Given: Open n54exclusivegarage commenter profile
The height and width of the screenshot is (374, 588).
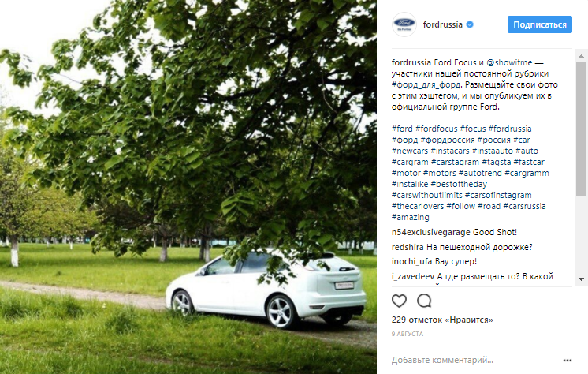Looking at the screenshot, I should pyautogui.click(x=431, y=232).
